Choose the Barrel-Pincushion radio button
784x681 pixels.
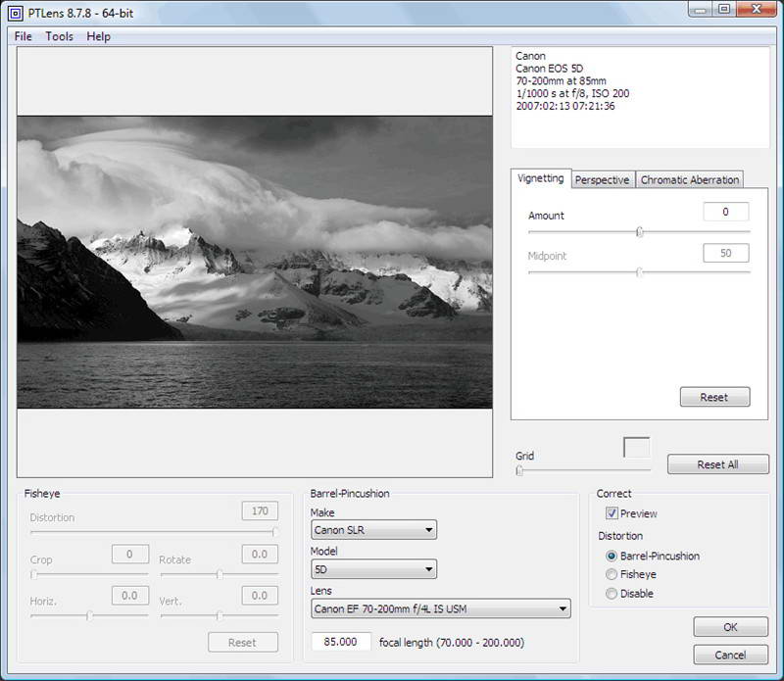click(x=612, y=556)
